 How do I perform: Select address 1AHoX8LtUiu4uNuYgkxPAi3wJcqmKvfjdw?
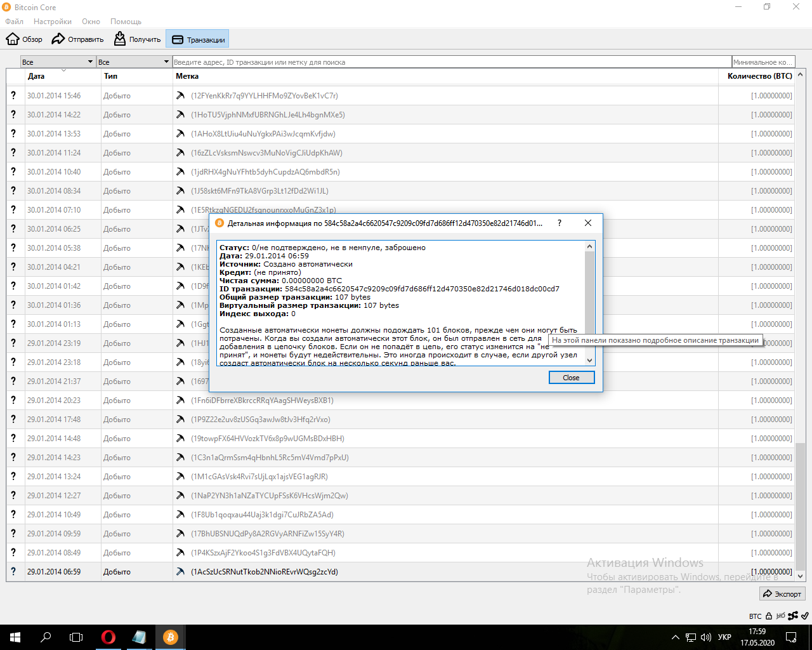click(x=263, y=134)
